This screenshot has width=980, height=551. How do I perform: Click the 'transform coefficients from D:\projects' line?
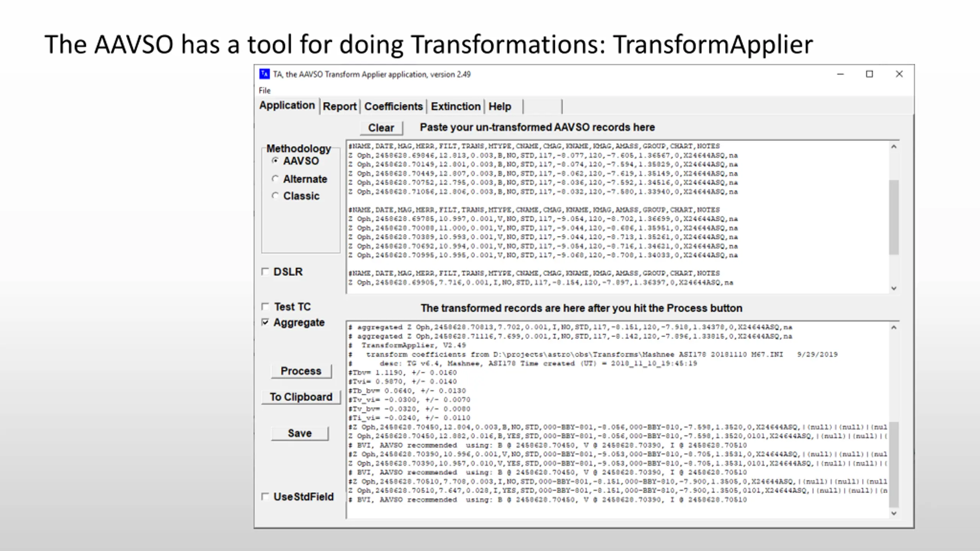tap(593, 354)
